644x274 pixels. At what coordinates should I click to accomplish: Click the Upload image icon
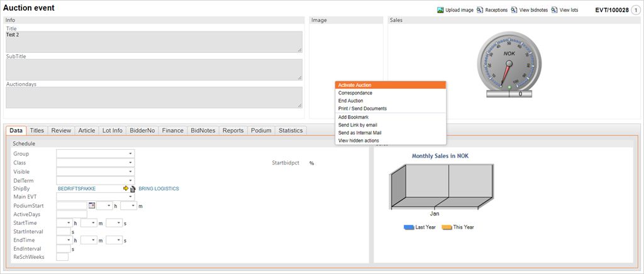tap(441, 10)
